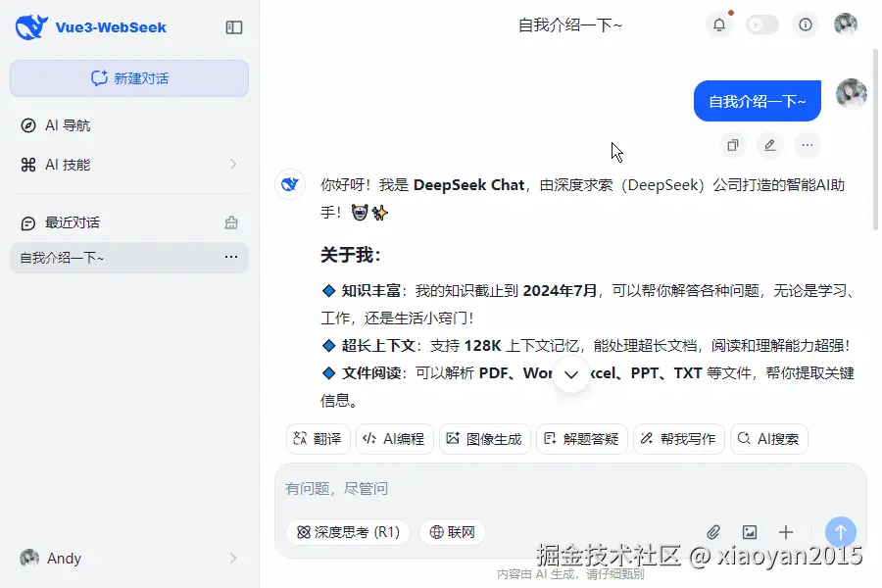Open the info icon in header
The image size is (882, 588).
806,24
